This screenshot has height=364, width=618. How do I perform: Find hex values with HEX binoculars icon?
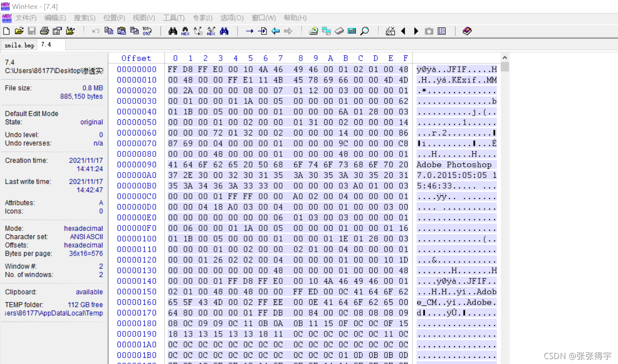pyautogui.click(x=185, y=31)
